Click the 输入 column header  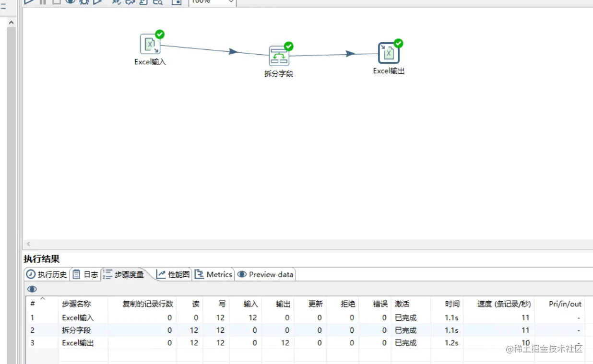(x=246, y=304)
